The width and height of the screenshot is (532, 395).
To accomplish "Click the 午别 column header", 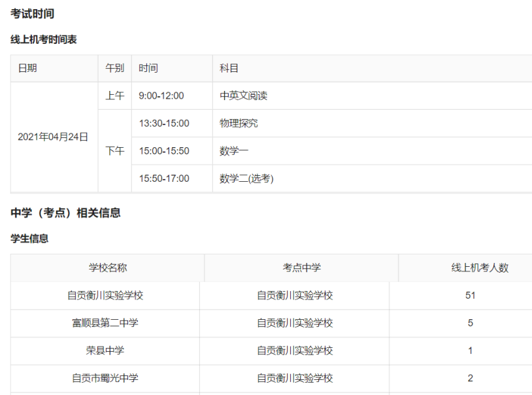I will coord(114,68).
